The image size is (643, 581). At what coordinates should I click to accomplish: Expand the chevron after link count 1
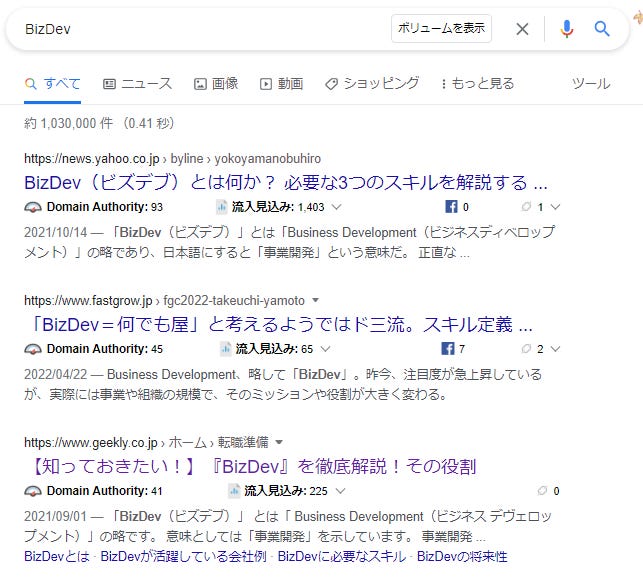point(555,207)
